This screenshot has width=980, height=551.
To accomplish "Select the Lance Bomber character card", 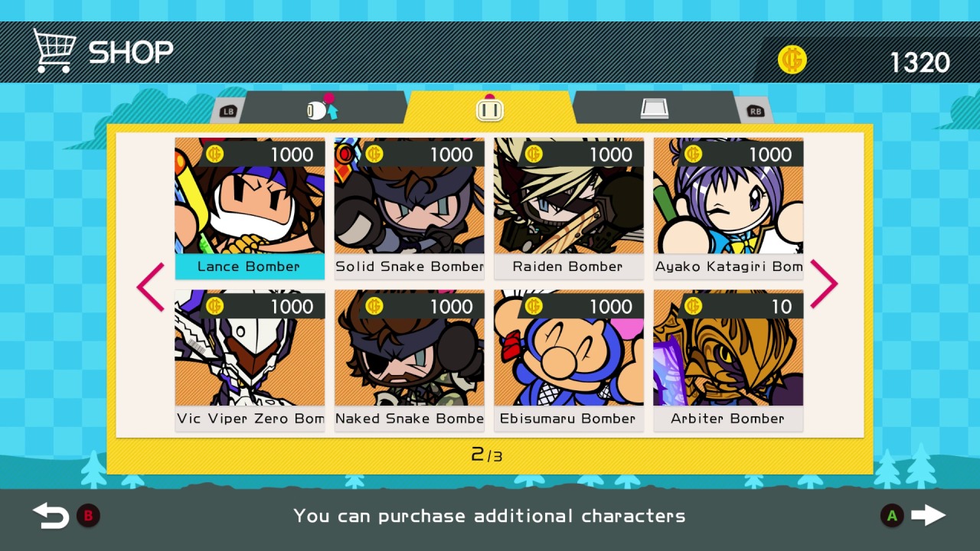I will pos(250,208).
